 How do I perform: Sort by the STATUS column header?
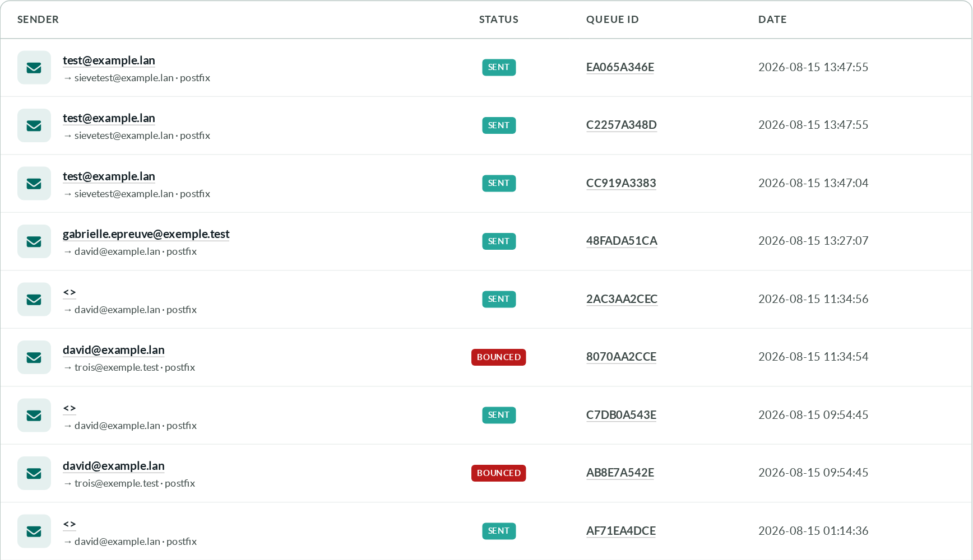point(499,20)
